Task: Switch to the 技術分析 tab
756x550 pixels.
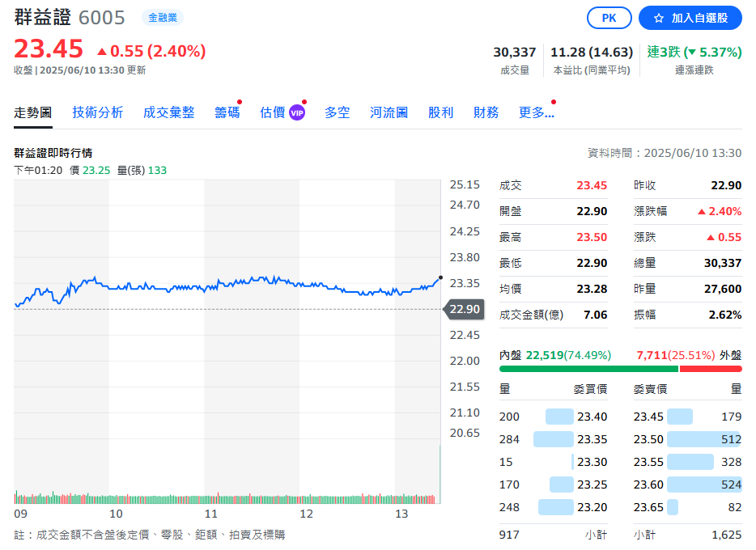Action: [x=98, y=112]
